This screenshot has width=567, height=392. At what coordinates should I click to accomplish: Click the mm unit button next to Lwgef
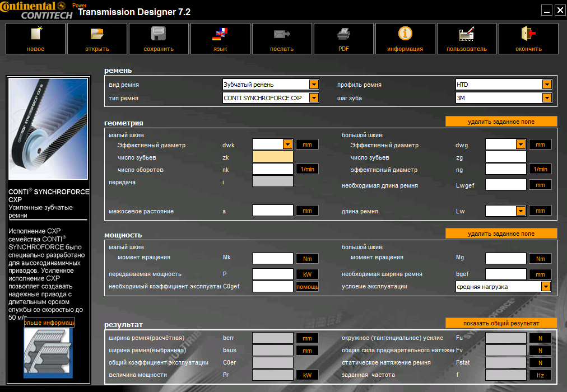click(x=540, y=185)
